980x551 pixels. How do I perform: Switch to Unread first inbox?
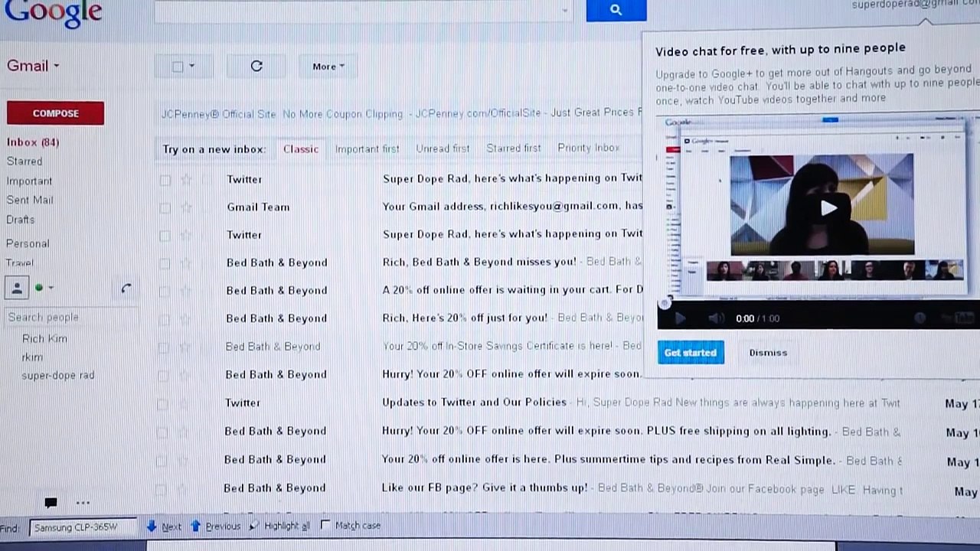coord(443,148)
